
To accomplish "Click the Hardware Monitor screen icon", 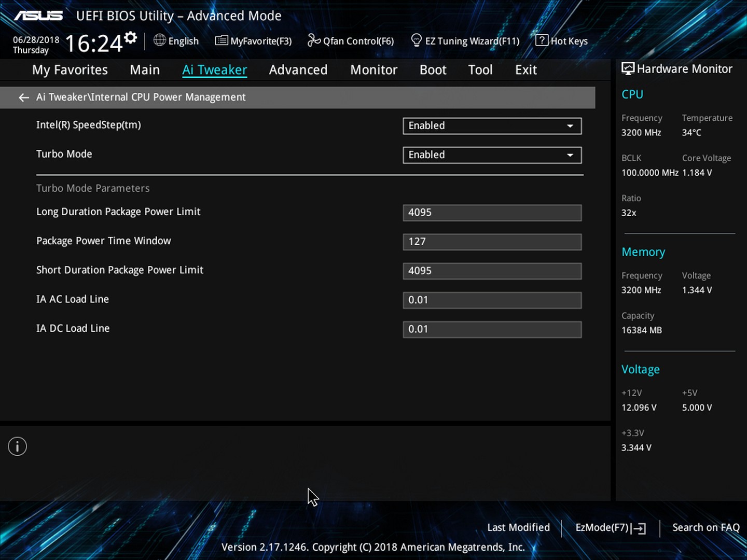I will coord(628,68).
